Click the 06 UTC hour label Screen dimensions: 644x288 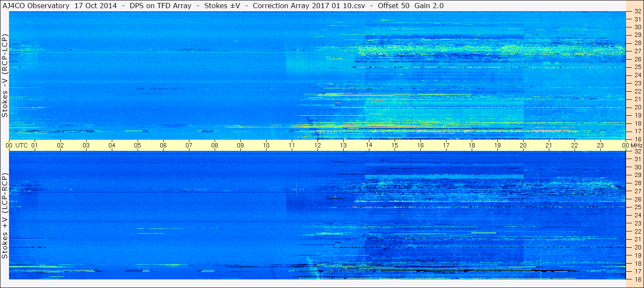click(163, 146)
